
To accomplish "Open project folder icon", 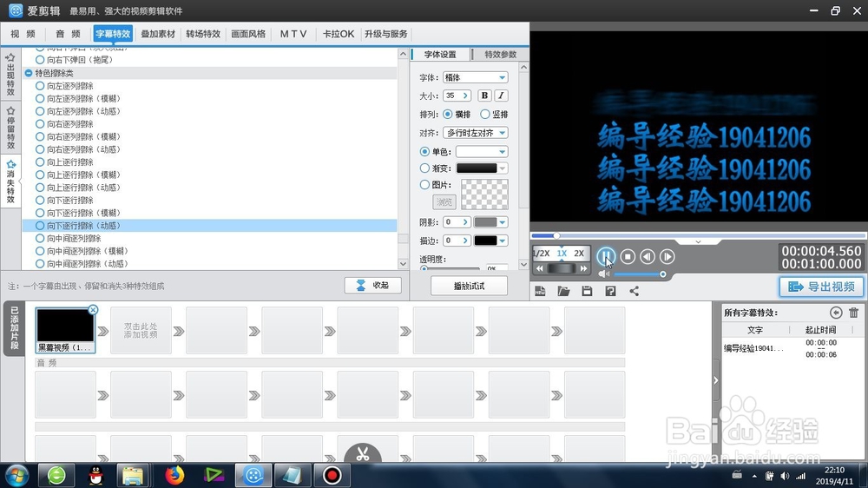I will 563,292.
